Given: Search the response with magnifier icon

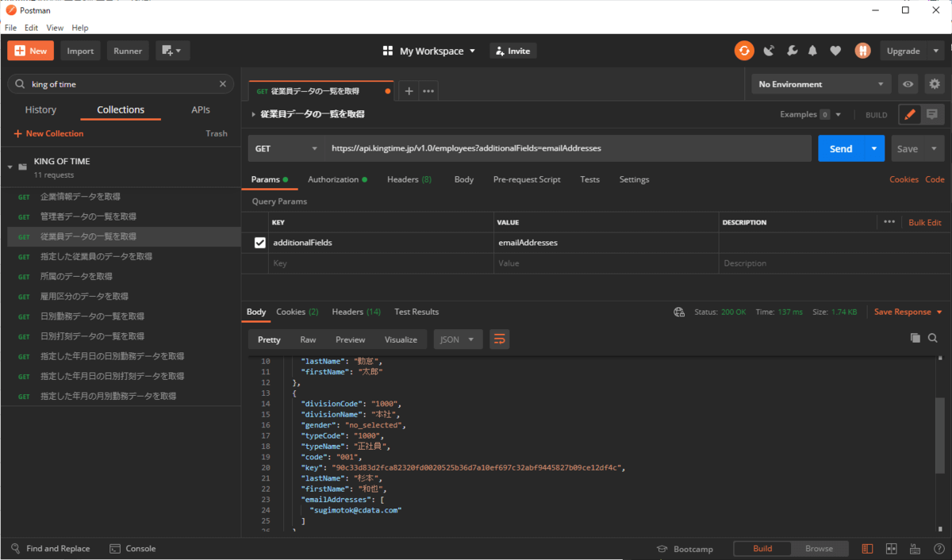Looking at the screenshot, I should [x=933, y=338].
